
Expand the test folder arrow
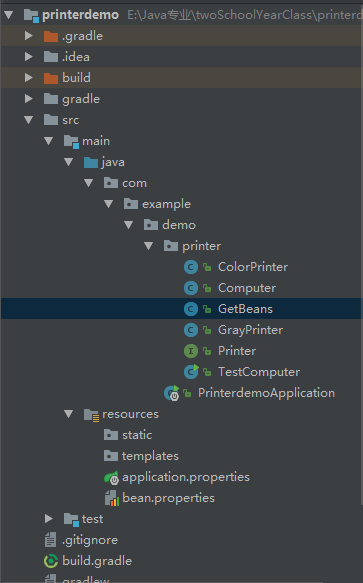tap(49, 519)
